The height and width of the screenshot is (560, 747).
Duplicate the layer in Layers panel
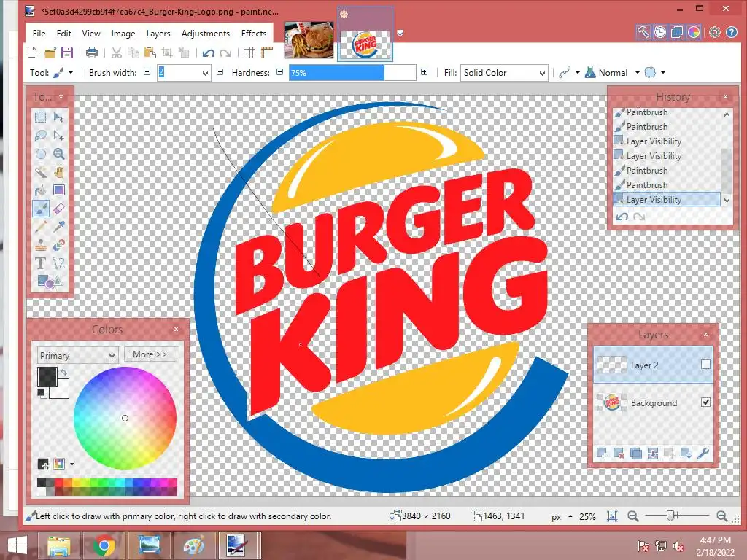coord(635,454)
